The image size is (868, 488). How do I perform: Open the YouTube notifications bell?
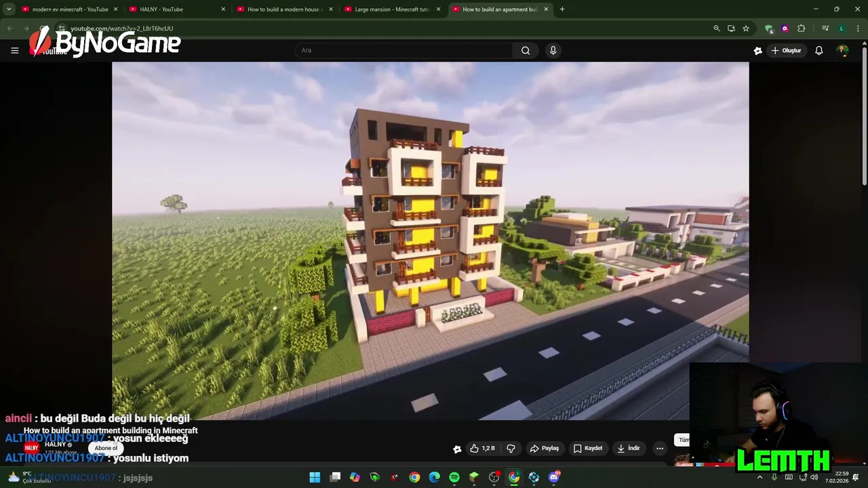(x=819, y=50)
